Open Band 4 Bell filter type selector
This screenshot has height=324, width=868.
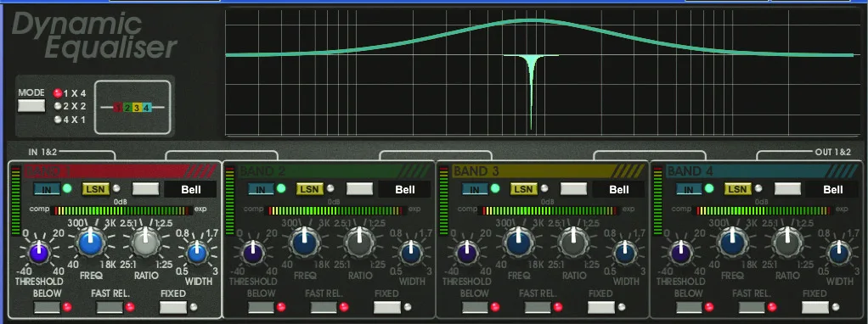[832, 190]
